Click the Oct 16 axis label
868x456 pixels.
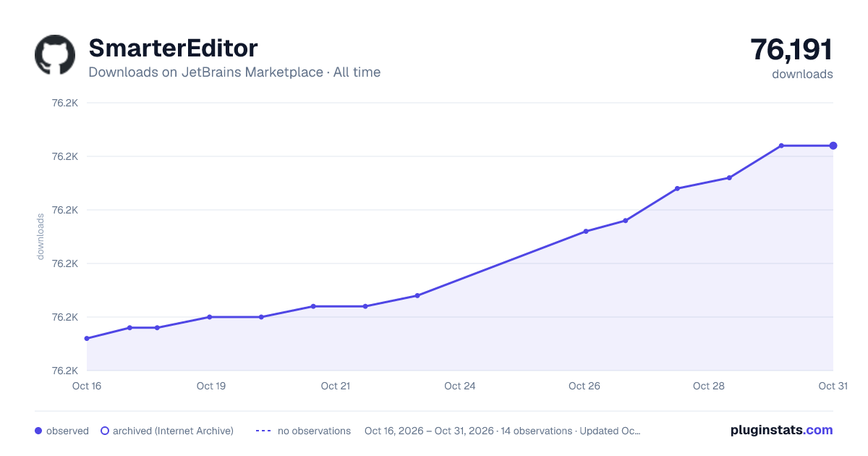click(x=87, y=386)
